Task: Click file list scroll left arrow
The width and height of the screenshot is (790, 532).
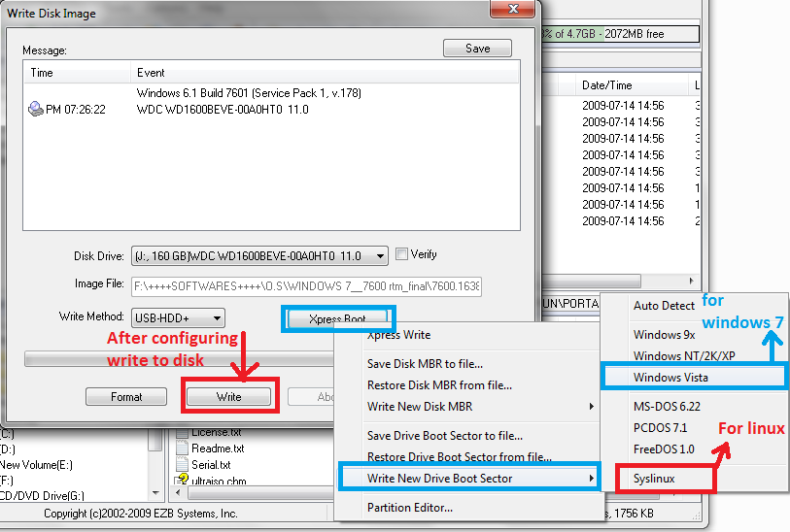Action: click(x=178, y=492)
